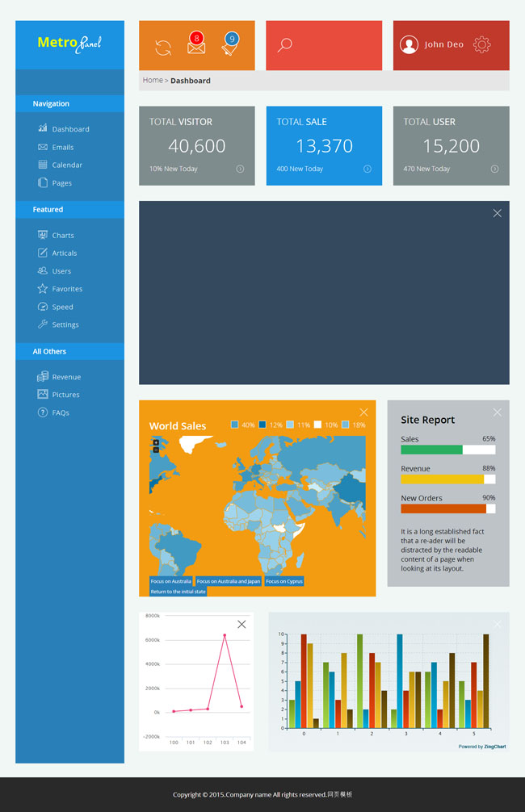Click the John Deo user avatar
Image resolution: width=525 pixels, height=812 pixels.
pos(409,44)
